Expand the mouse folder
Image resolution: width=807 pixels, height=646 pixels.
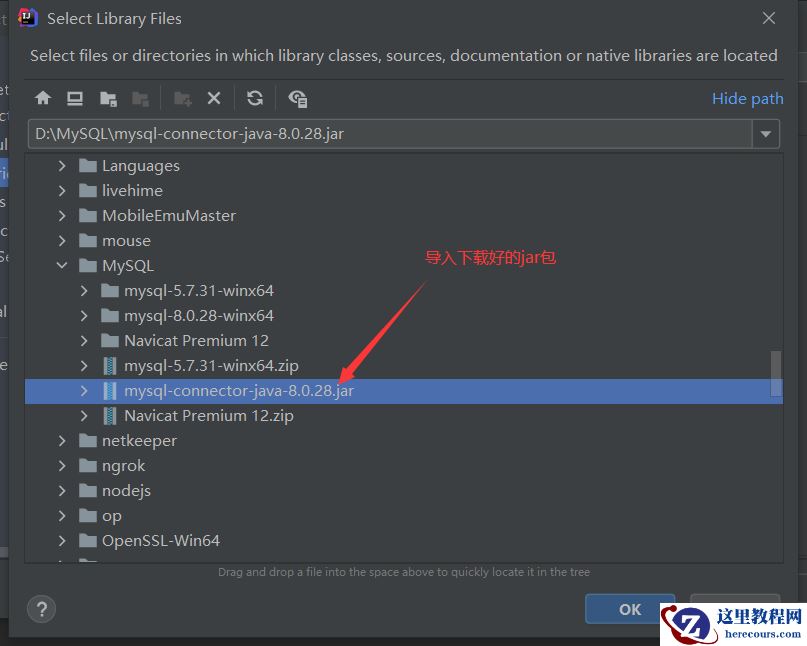[x=62, y=241]
